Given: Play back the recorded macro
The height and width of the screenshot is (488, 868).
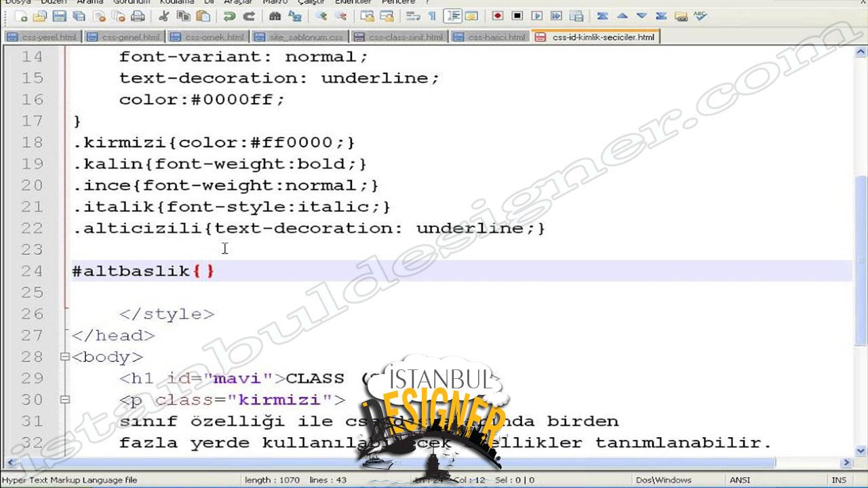Looking at the screenshot, I should [x=537, y=16].
